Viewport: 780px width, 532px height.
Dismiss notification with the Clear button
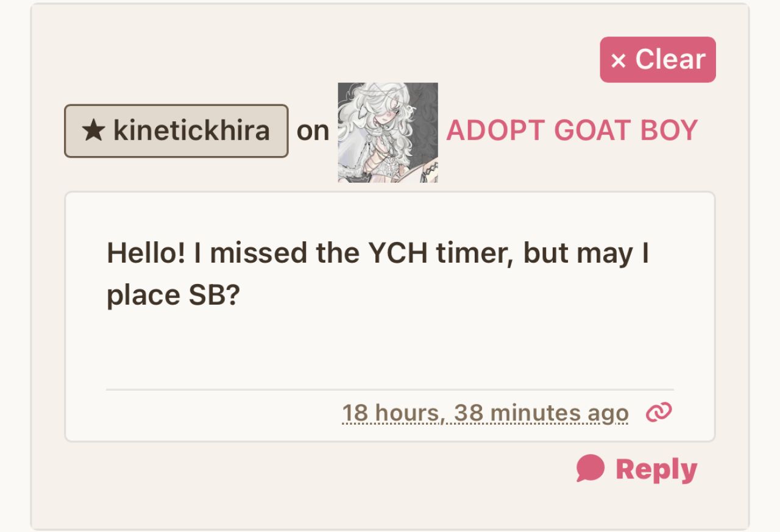tap(658, 60)
